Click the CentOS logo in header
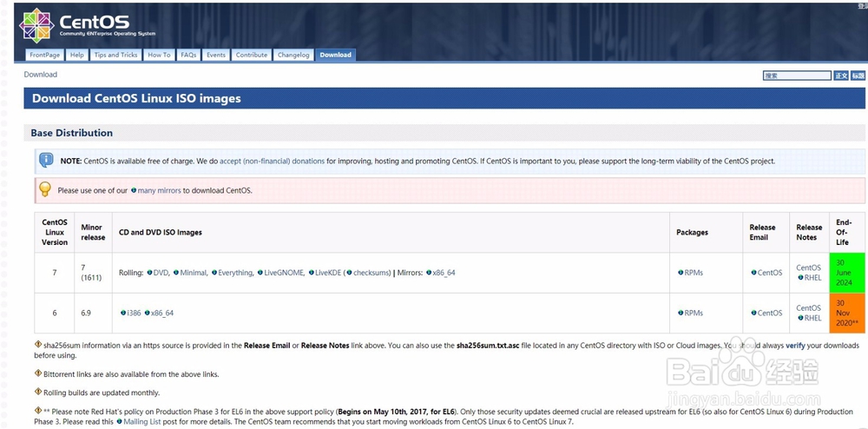The image size is (868, 429). (x=88, y=25)
